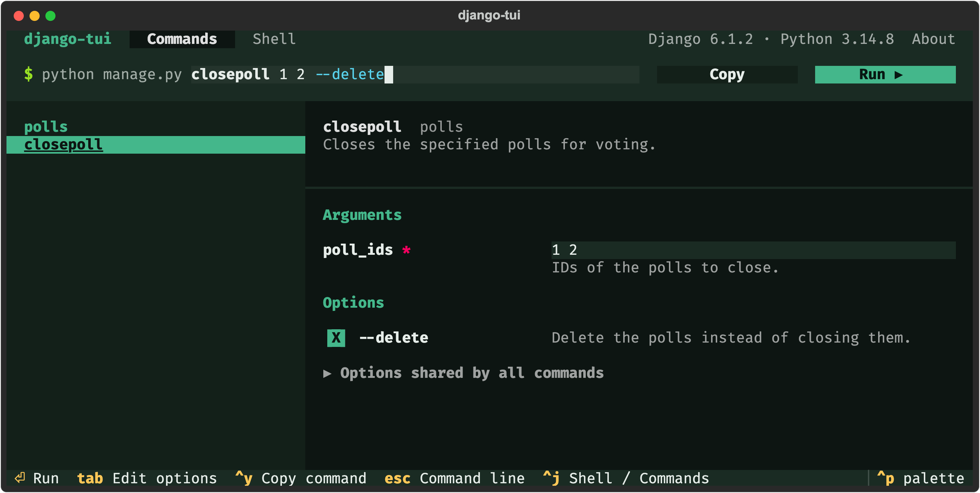The width and height of the screenshot is (980, 493).
Task: Click the Run shortcut in footer
Action: [x=37, y=478]
